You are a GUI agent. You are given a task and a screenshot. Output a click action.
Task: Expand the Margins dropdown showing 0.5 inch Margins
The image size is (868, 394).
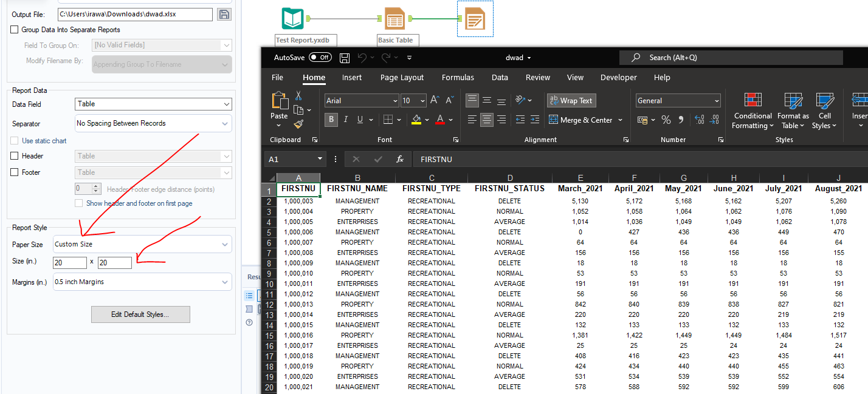pyautogui.click(x=142, y=281)
